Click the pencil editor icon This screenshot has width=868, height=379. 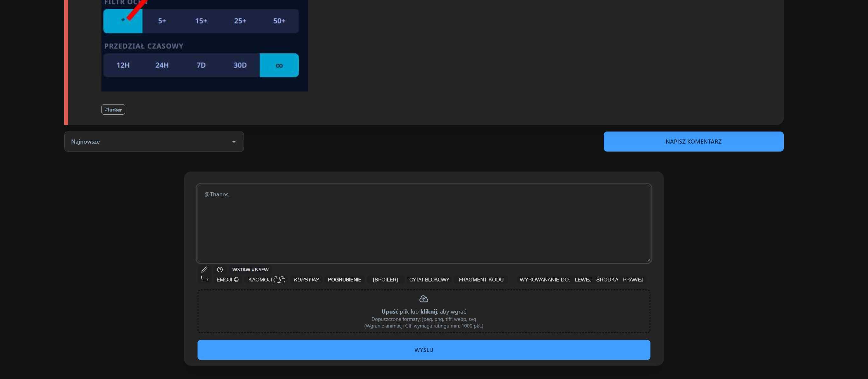coord(204,270)
